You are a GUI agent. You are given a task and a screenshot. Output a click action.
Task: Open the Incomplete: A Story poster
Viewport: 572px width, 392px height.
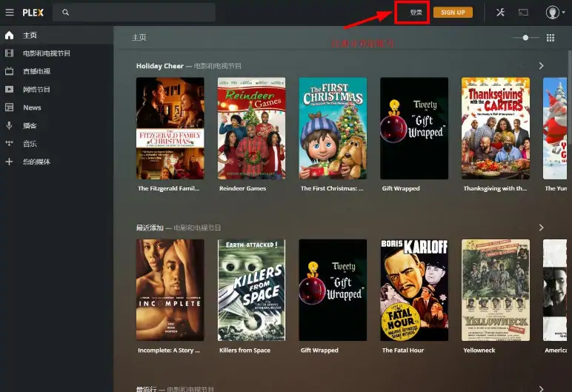[170, 290]
